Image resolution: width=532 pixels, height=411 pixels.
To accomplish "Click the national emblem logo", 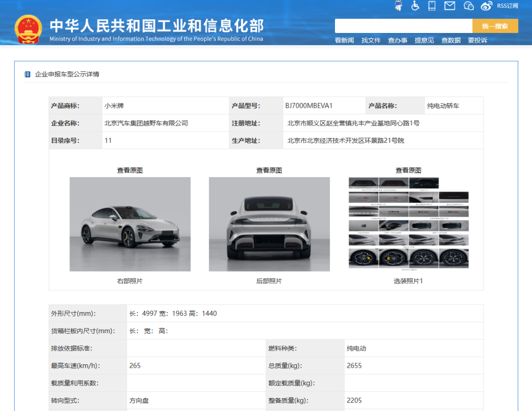I will click(28, 29).
